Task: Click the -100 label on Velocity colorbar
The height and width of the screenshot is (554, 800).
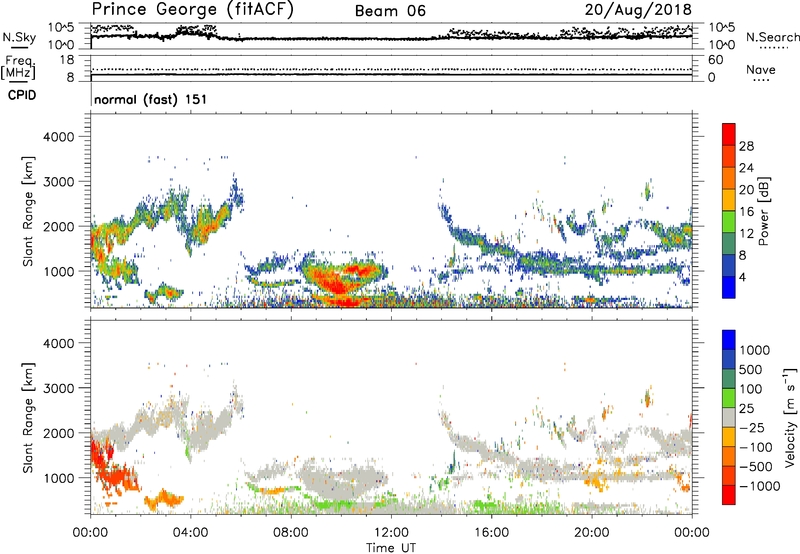Action: click(756, 447)
